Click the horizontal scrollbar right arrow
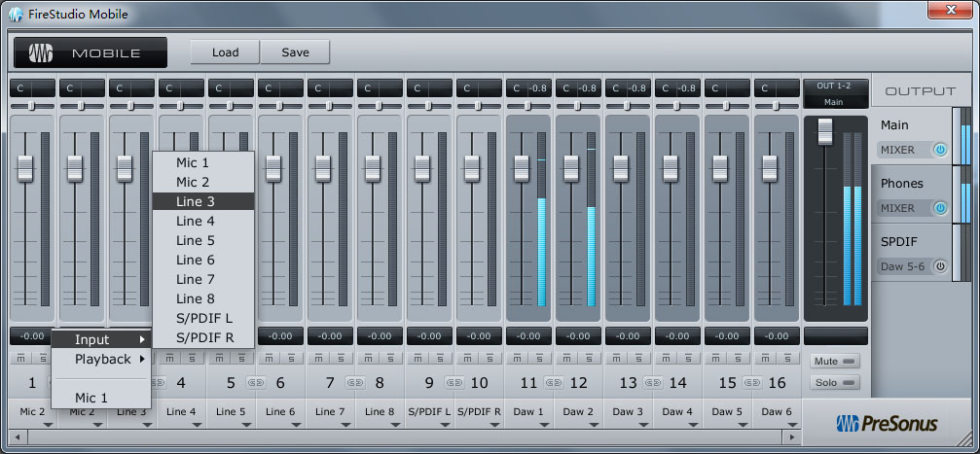 (x=792, y=437)
